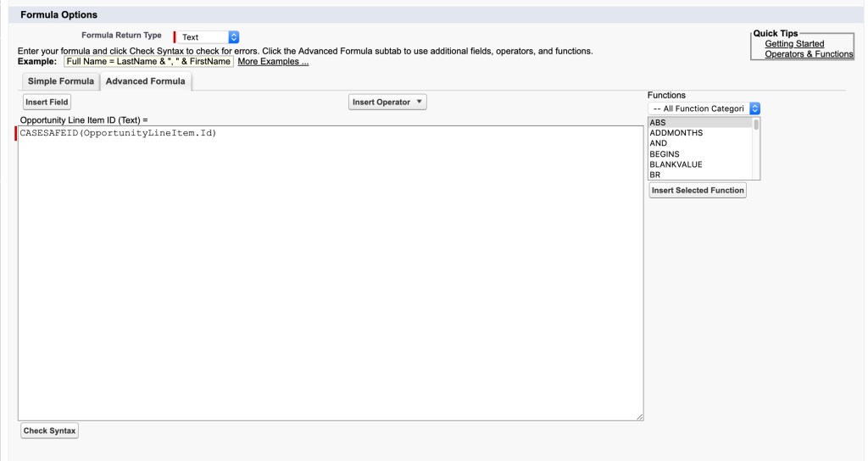868x461 pixels.
Task: Open the Operators & Functions link
Action: (x=808, y=54)
